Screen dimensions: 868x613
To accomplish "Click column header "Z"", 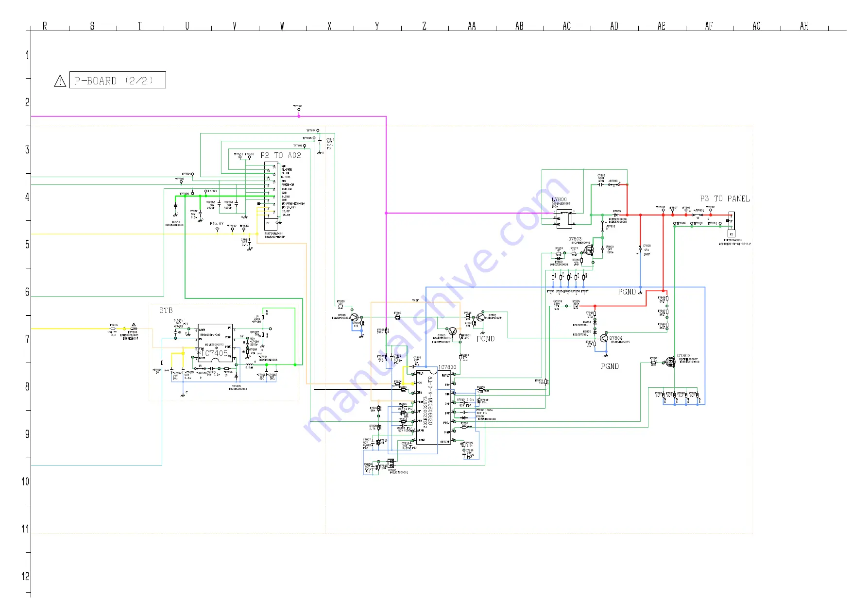I will click(x=424, y=26).
